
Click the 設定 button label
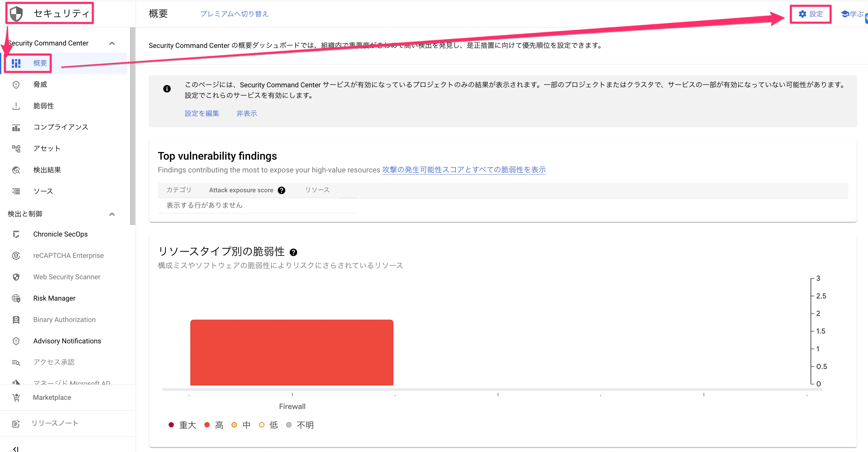[816, 14]
